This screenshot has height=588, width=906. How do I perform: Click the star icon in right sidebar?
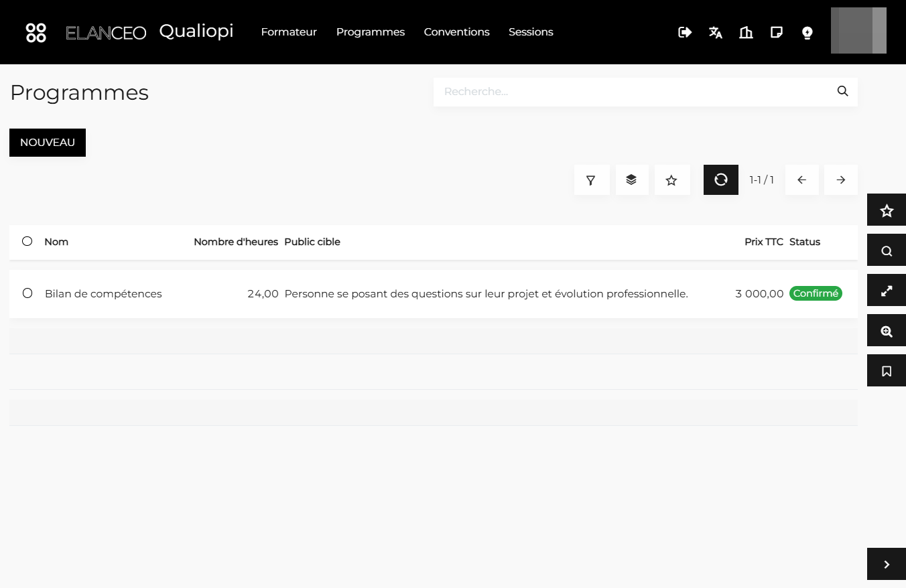(887, 210)
